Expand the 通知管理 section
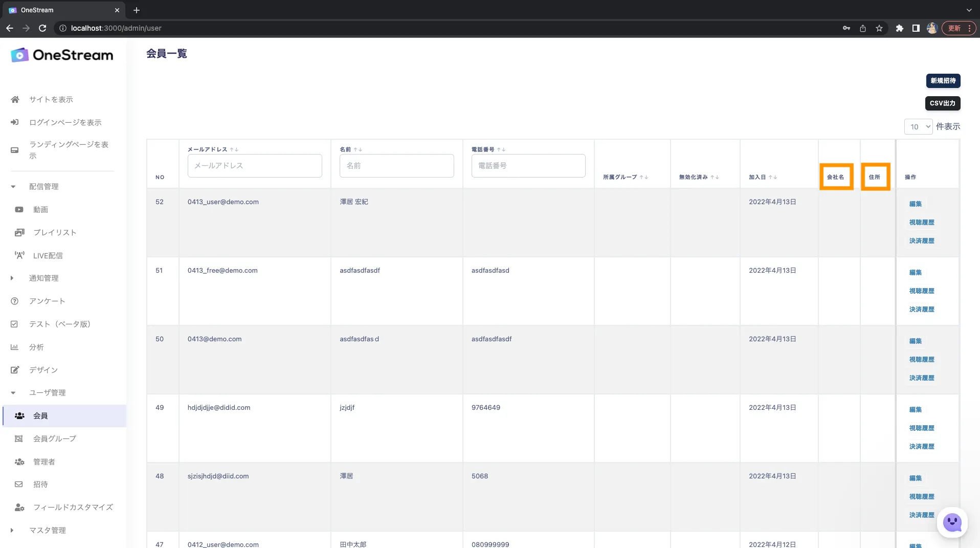980x548 pixels. (12, 278)
